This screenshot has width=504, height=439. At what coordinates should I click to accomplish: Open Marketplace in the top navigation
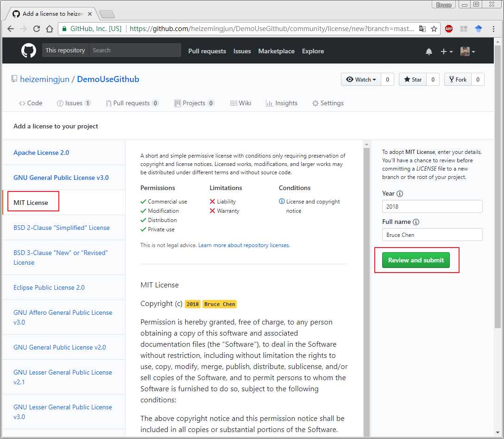coord(277,51)
